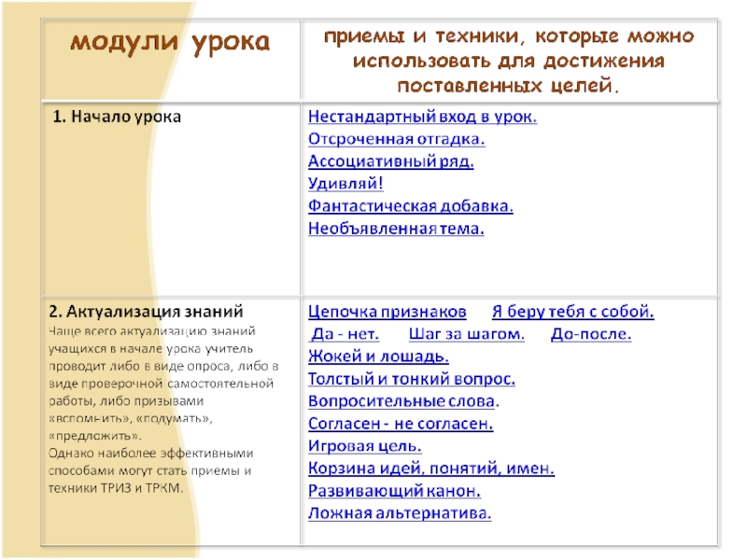Select the 'Толстый и тонкий вопрос.' link
747x560 pixels.
[412, 379]
